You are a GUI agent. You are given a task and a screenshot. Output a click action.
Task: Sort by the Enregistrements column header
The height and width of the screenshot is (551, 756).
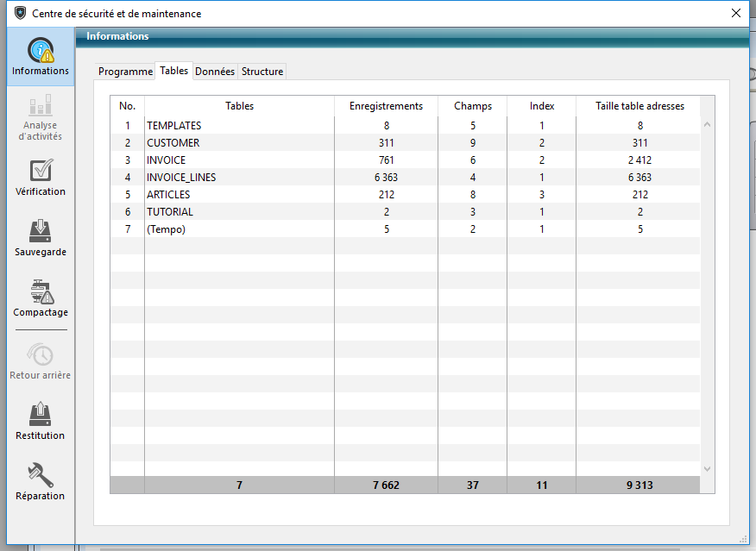tap(386, 106)
